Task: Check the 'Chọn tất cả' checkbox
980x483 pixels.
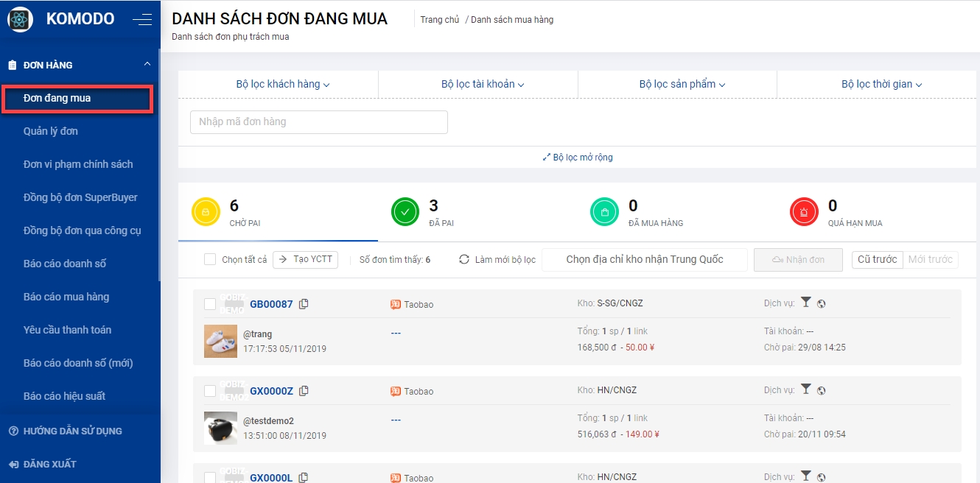Action: point(210,260)
